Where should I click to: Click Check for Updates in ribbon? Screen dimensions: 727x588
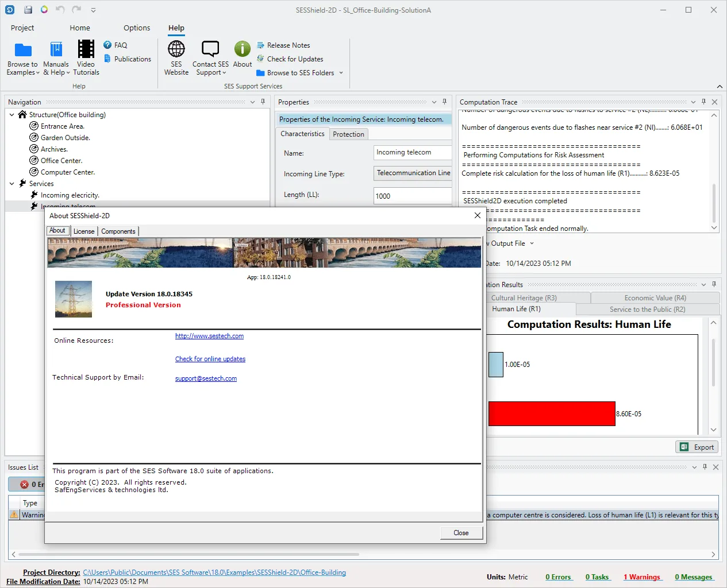coord(290,59)
